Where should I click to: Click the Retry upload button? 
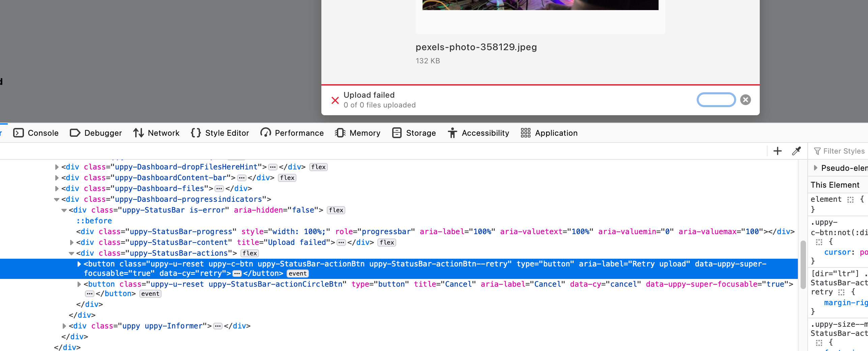click(x=716, y=100)
